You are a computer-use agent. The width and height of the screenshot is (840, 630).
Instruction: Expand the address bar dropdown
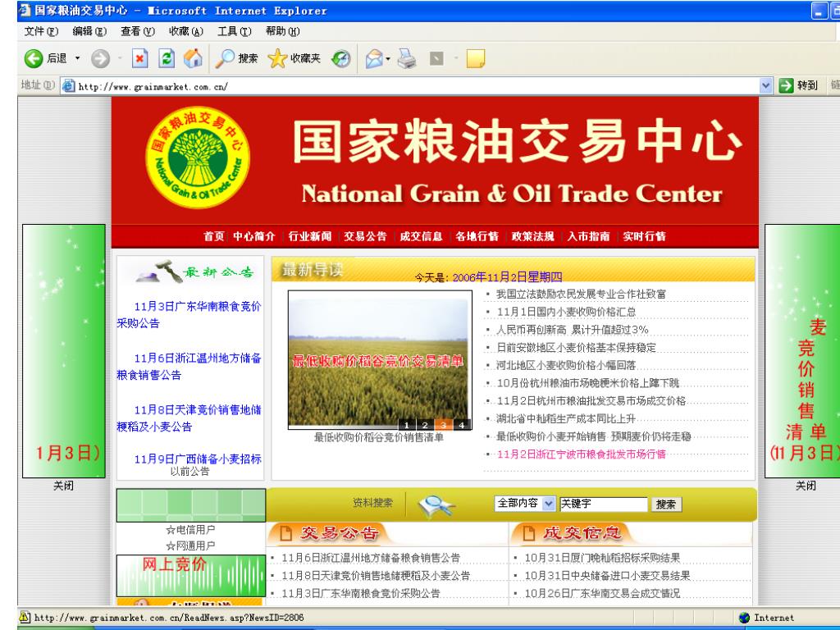(x=765, y=85)
